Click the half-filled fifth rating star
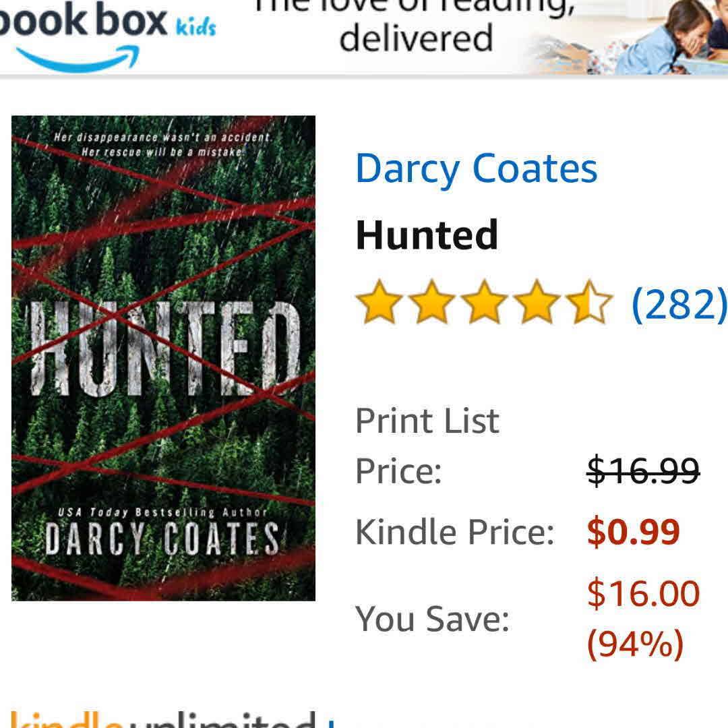728x728 pixels. (590, 302)
